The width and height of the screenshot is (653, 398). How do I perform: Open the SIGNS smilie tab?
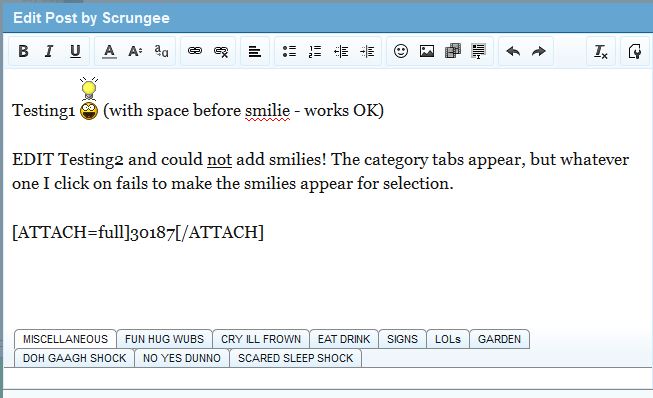(x=402, y=339)
